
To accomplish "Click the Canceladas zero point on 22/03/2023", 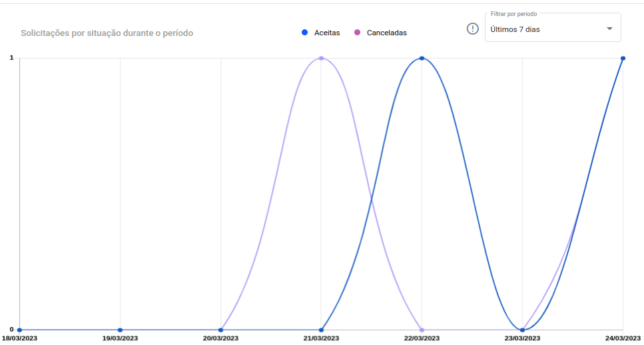I will click(x=422, y=330).
